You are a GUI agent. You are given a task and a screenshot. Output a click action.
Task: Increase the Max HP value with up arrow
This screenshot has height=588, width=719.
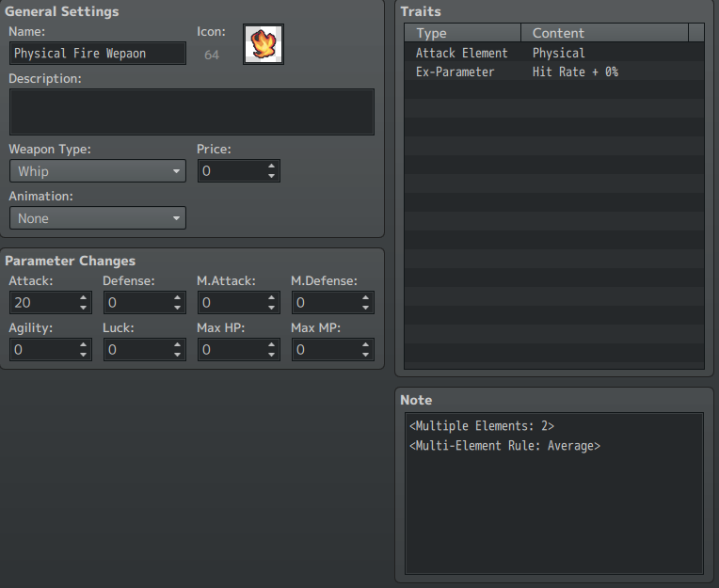(x=271, y=344)
